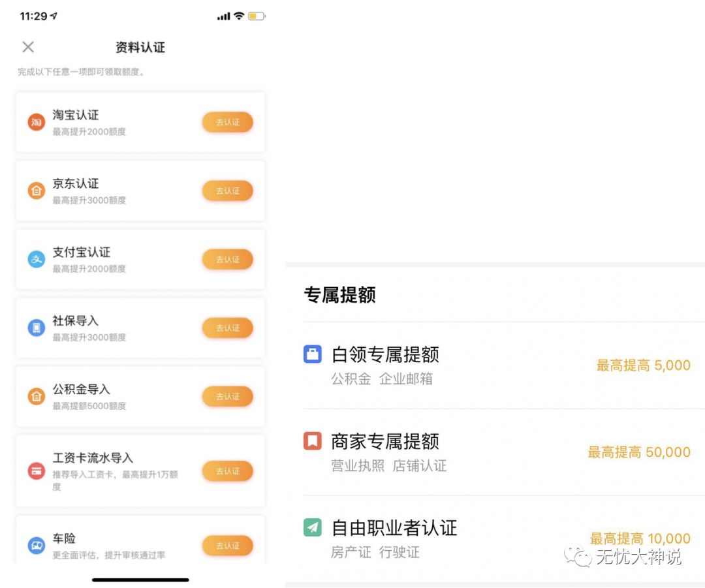Image resolution: width=705 pixels, height=588 pixels.
Task: Tap the 淘宝认证 orange icon
Action: pos(37,122)
